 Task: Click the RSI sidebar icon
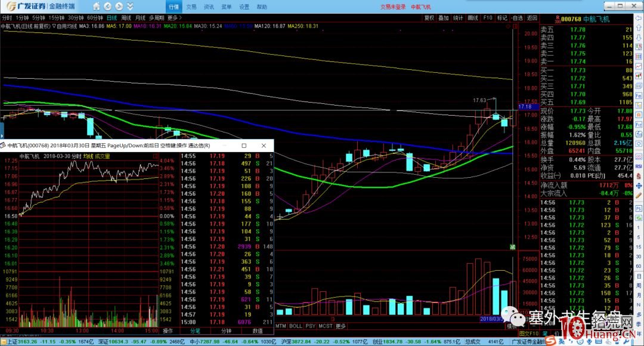click(x=639, y=166)
